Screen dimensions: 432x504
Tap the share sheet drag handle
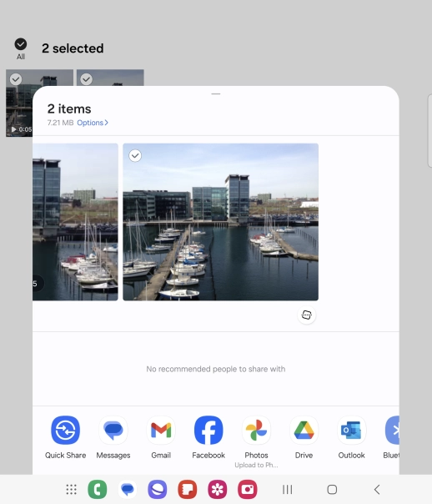tap(216, 93)
